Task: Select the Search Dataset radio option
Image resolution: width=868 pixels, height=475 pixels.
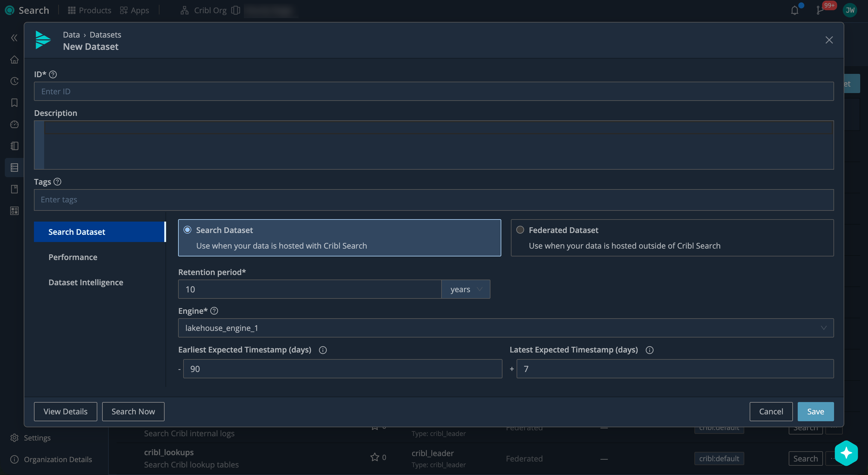Action: tap(187, 230)
